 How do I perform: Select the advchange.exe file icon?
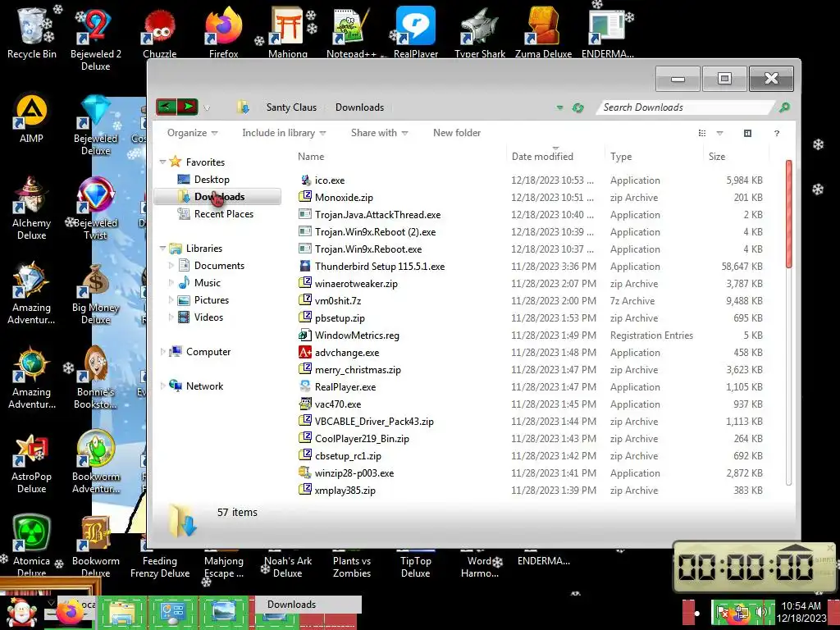tap(305, 353)
